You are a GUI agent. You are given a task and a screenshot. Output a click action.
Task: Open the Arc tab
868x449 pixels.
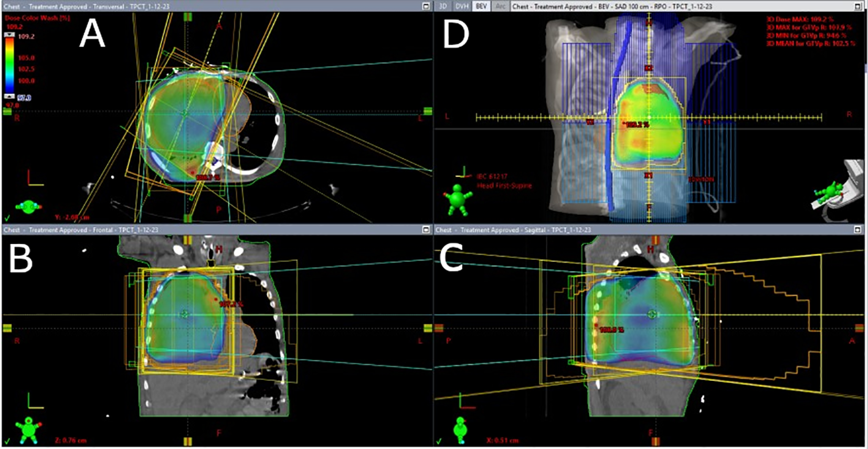pyautogui.click(x=500, y=6)
